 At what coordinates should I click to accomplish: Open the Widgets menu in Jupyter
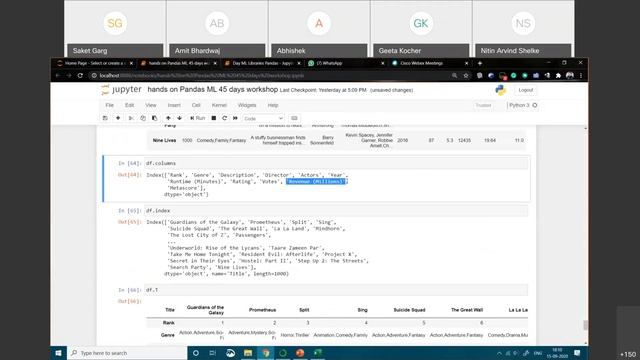point(247,105)
